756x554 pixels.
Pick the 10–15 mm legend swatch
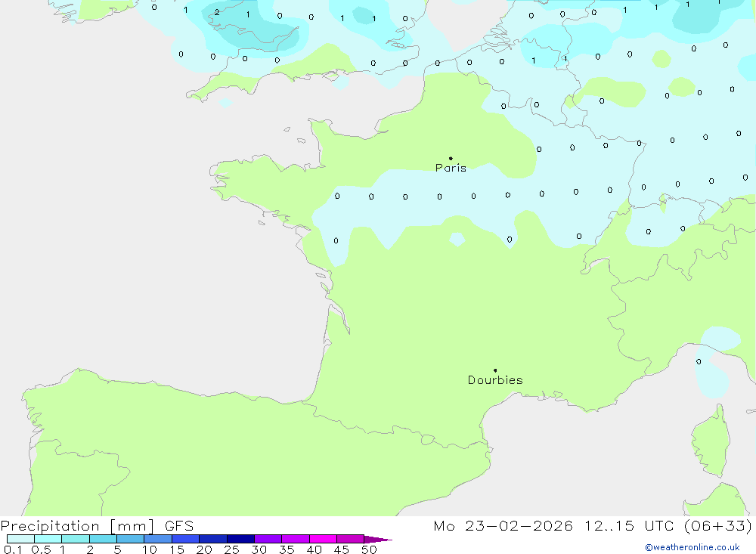[x=158, y=539]
